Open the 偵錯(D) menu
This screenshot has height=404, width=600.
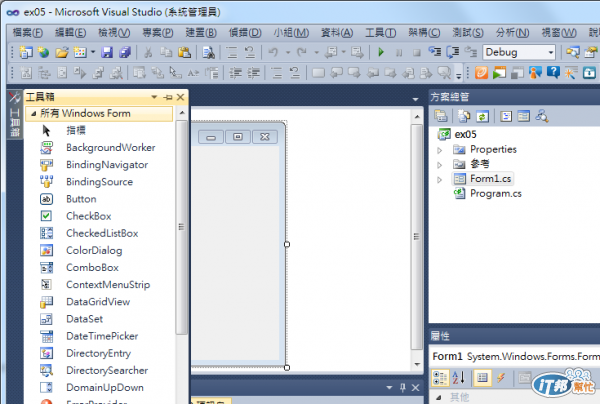[245, 33]
